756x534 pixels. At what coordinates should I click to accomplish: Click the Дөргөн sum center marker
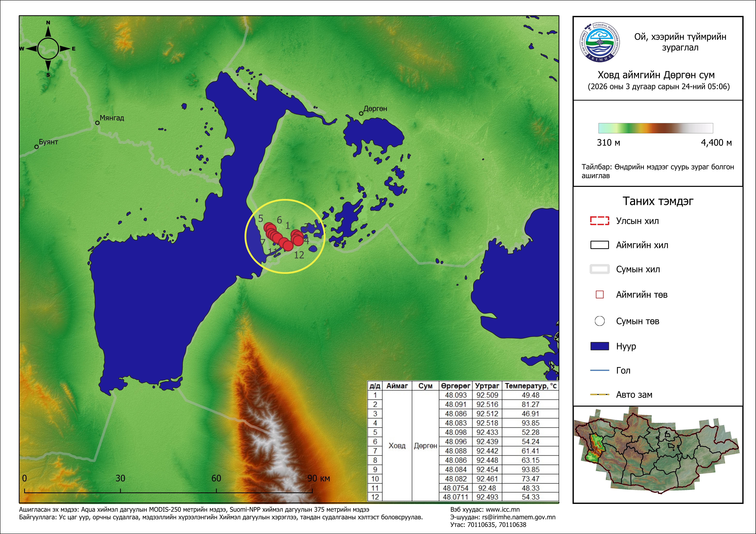coord(361,114)
